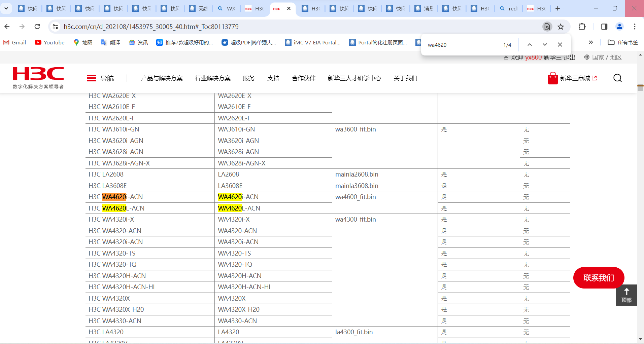Switch to the 'WX' search tab
The width and height of the screenshot is (644, 344).
(x=227, y=8)
